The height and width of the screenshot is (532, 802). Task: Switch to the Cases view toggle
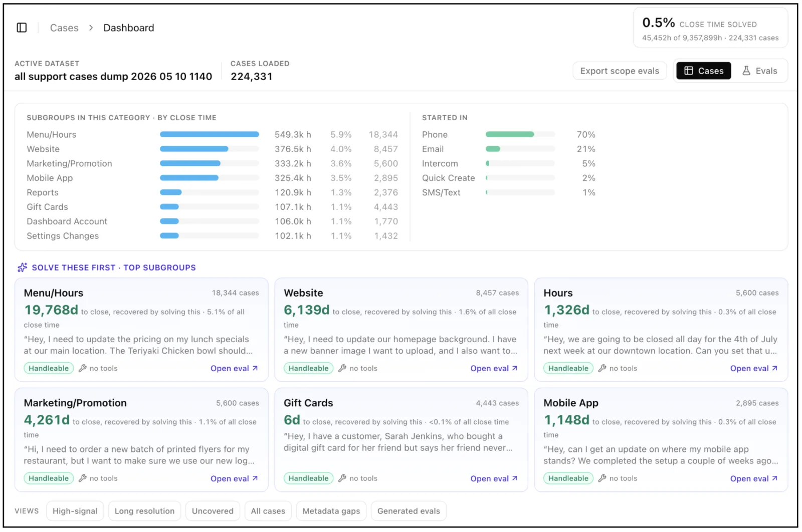tap(703, 71)
